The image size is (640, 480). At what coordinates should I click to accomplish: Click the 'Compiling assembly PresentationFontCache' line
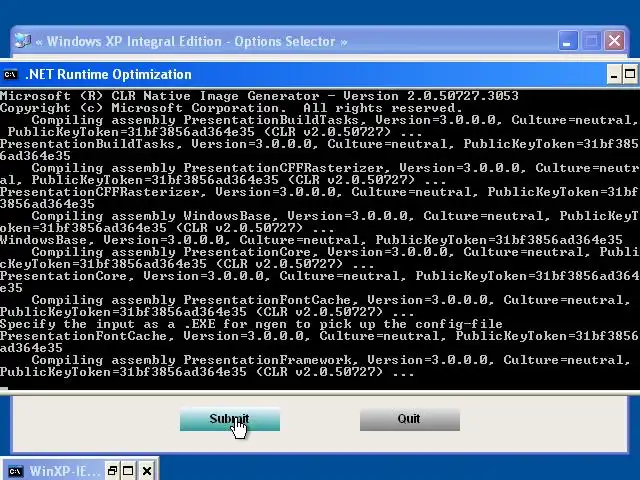pyautogui.click(x=331, y=300)
